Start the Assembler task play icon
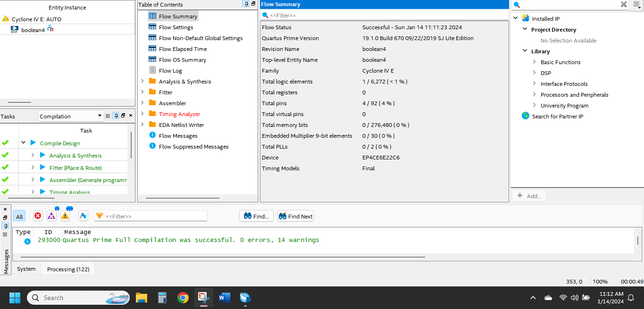The height and width of the screenshot is (309, 644). [42, 179]
